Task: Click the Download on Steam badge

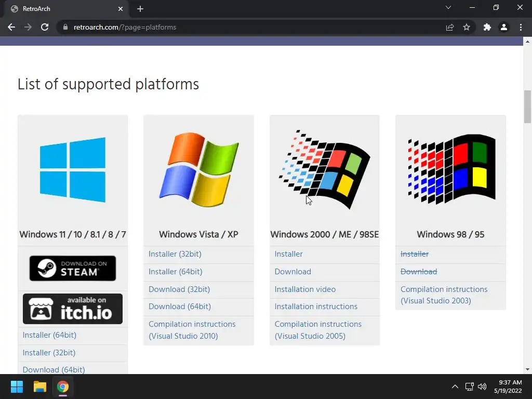Action: click(x=73, y=269)
